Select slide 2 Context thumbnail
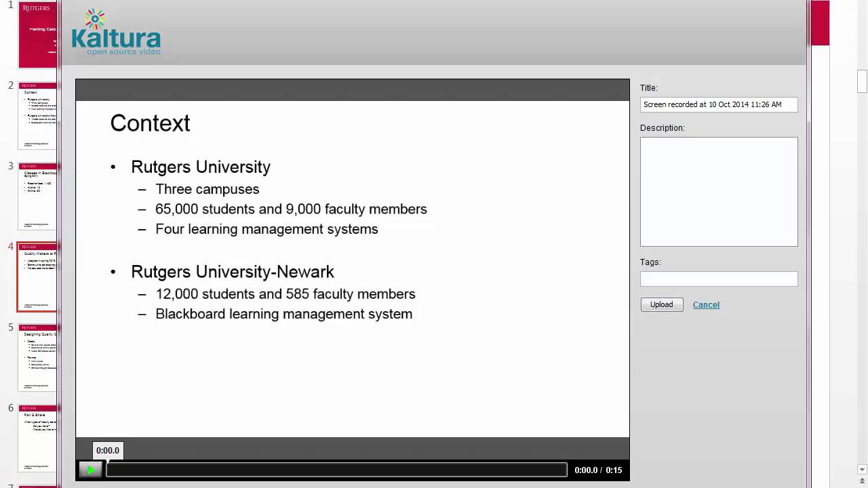The image size is (868, 488). click(x=37, y=115)
